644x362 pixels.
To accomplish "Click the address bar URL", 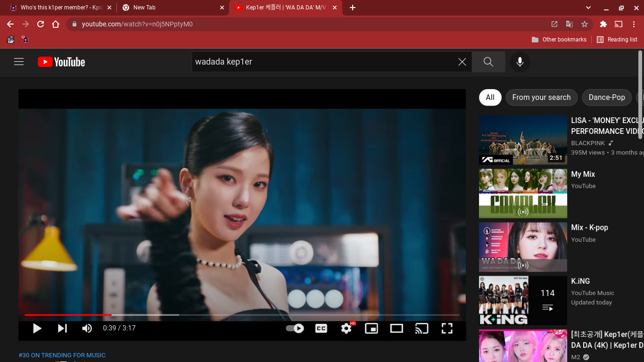I will coord(137,24).
